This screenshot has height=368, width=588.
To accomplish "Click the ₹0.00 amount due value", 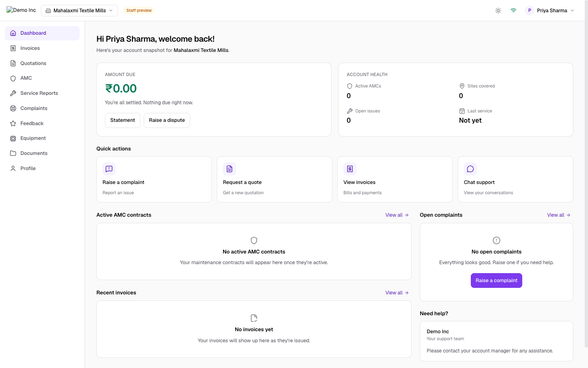I will tap(121, 88).
